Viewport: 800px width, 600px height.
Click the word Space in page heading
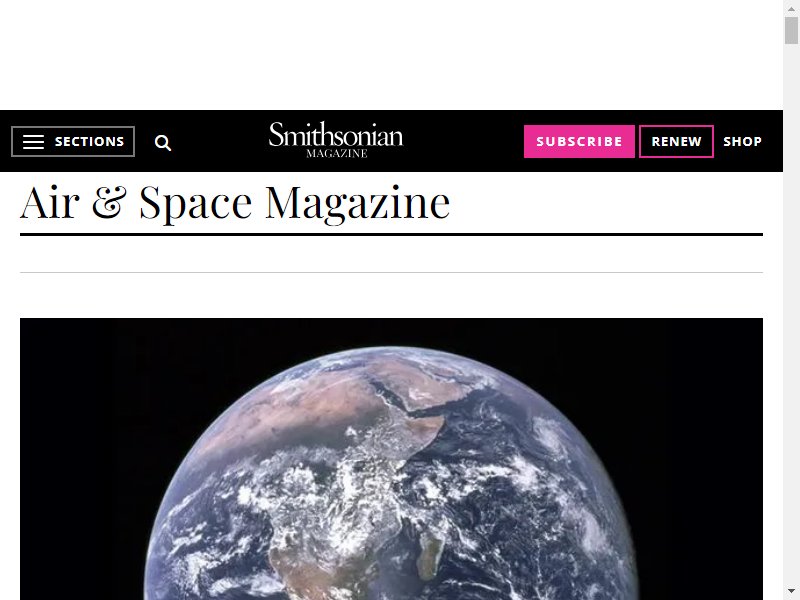pyautogui.click(x=196, y=204)
